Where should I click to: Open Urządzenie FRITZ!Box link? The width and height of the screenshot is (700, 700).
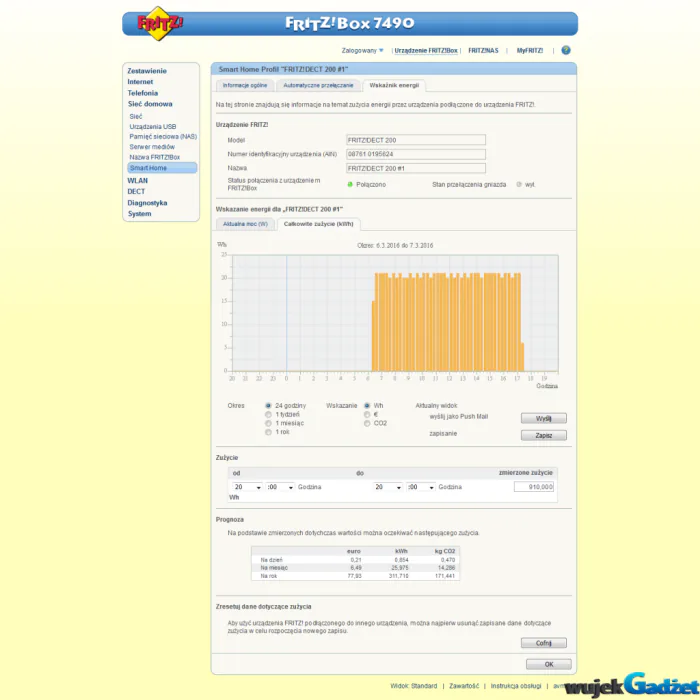coord(426,50)
